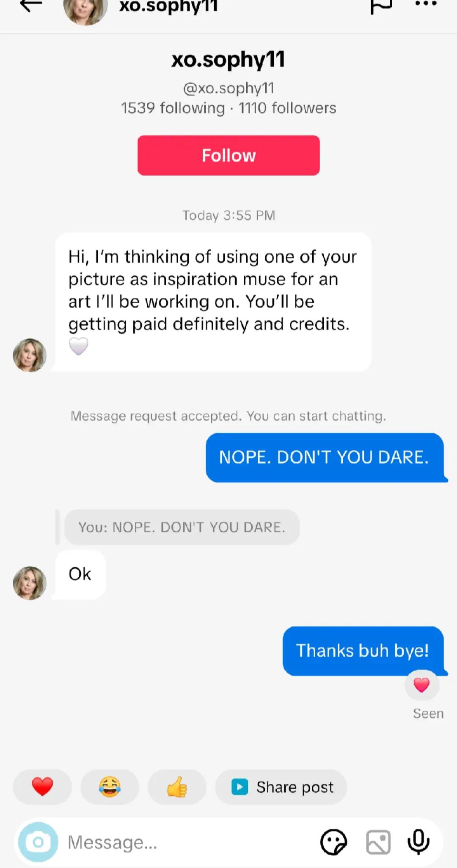
Task: Send the red heart quick reaction
Action: click(x=42, y=787)
